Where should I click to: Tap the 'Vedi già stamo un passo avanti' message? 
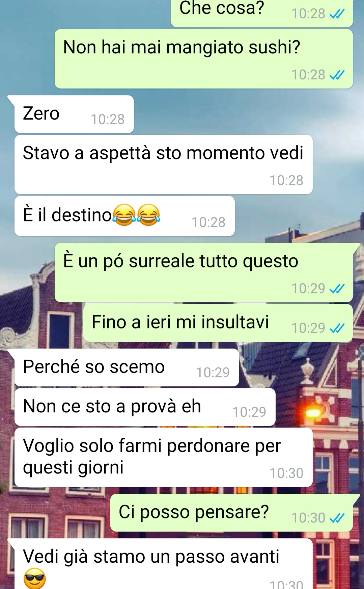(x=163, y=564)
